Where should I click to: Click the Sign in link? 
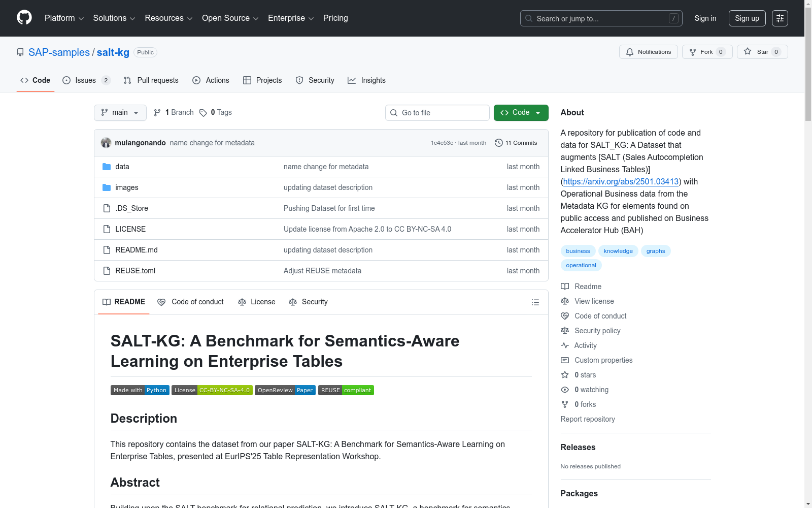(705, 18)
